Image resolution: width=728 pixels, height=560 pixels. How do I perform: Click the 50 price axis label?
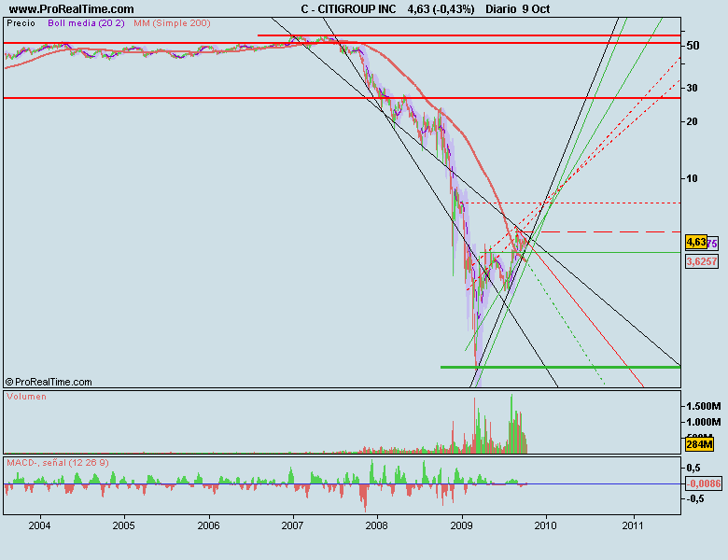coord(693,46)
